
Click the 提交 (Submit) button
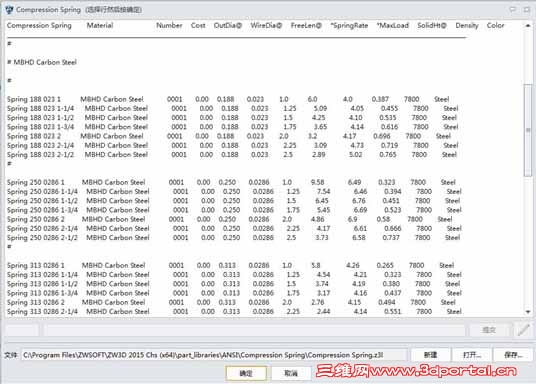(x=489, y=330)
